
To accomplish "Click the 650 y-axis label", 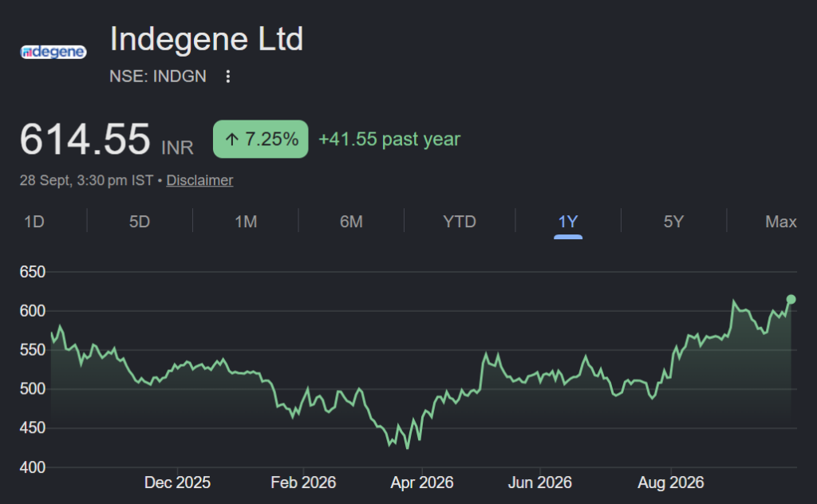I will point(32,272).
